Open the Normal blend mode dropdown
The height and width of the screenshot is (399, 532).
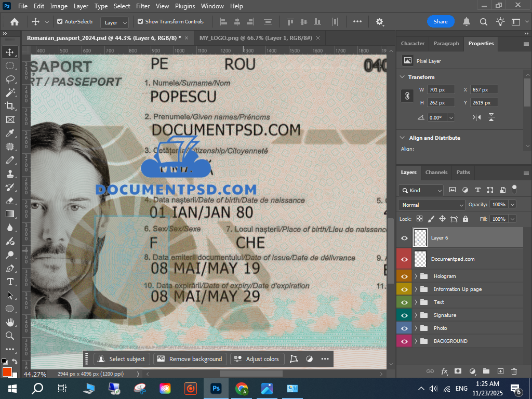click(x=432, y=205)
